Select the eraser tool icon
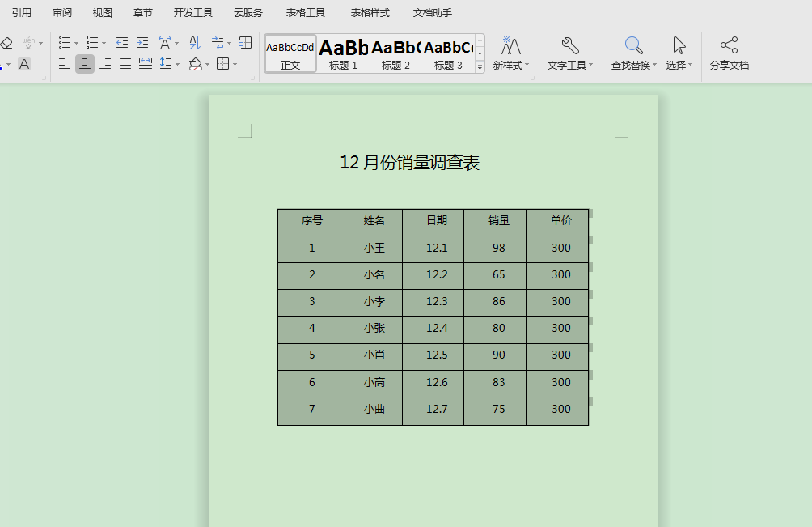 [x=7, y=43]
